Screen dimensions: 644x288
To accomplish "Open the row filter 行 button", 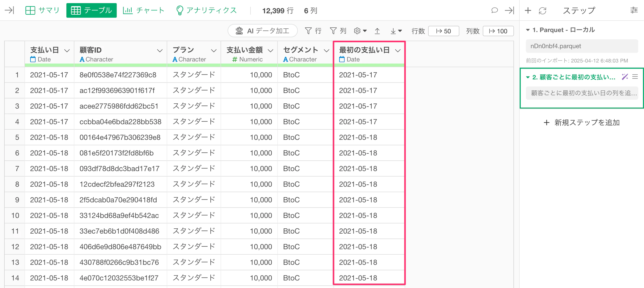I will pyautogui.click(x=313, y=31).
